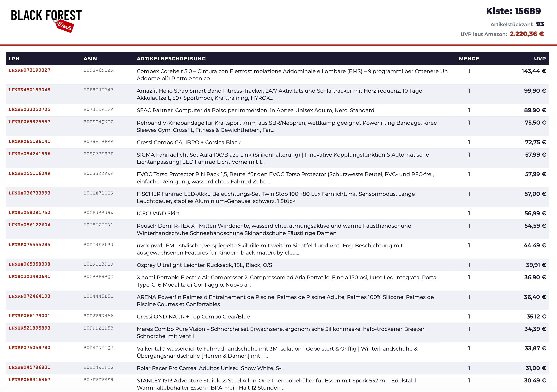
Task: Select LPN LPNHe055116049
Action: click(29, 173)
